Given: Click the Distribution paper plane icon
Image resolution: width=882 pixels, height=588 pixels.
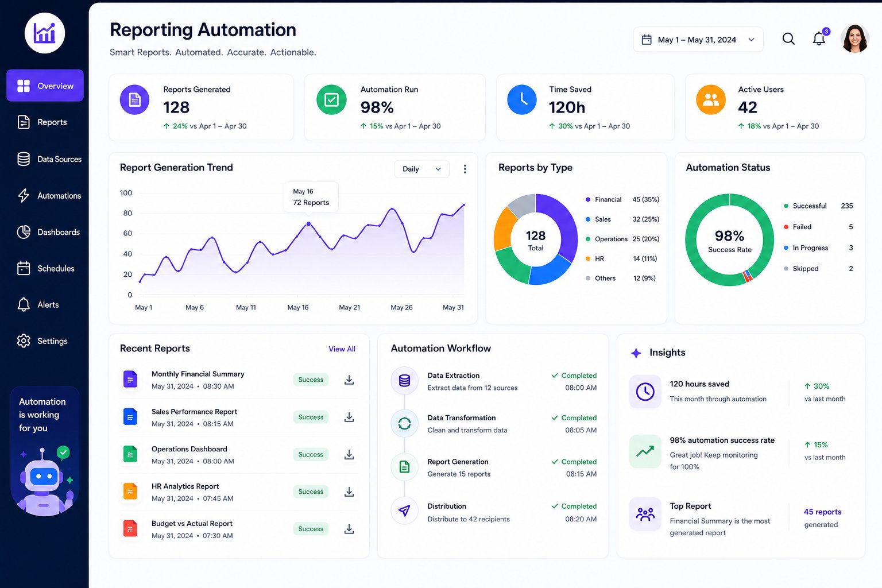Looking at the screenshot, I should coord(404,511).
